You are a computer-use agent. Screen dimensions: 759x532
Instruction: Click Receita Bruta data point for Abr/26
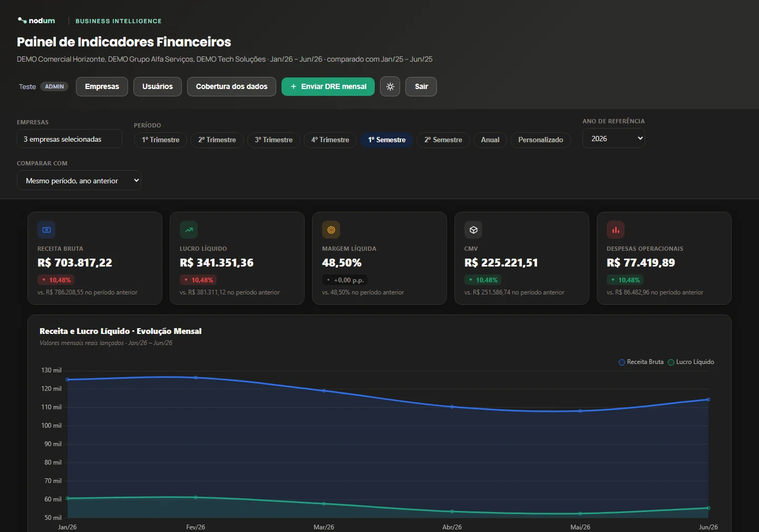(x=452, y=407)
